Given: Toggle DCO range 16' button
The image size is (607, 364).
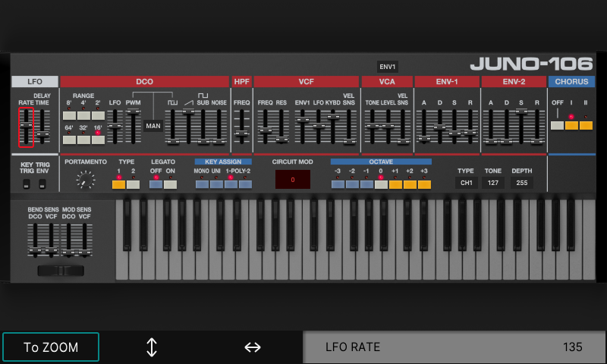Looking at the screenshot, I should click(x=98, y=140).
